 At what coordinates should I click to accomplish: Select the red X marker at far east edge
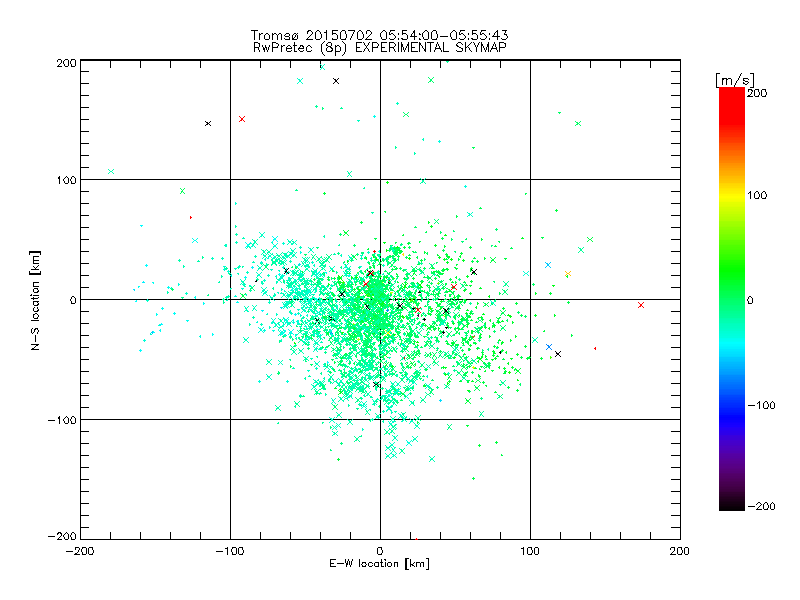click(x=641, y=305)
